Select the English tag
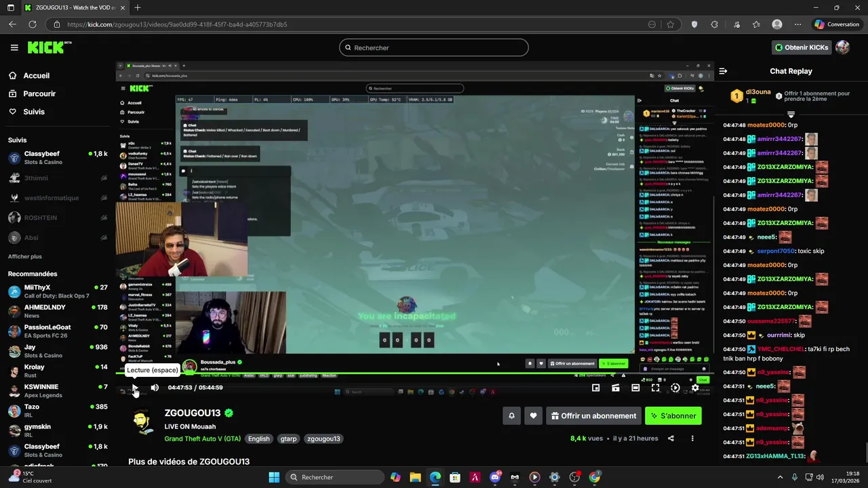 pos(258,439)
